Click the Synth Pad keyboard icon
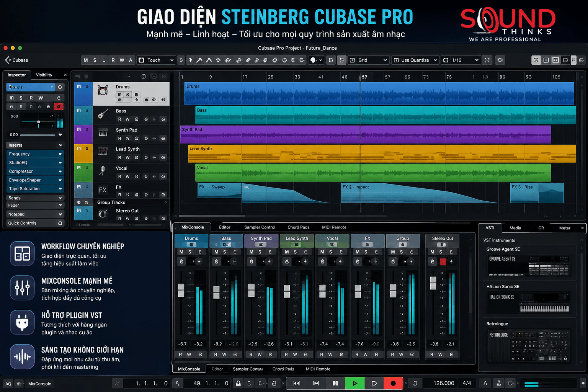This screenshot has height=392, width=588. (103, 132)
